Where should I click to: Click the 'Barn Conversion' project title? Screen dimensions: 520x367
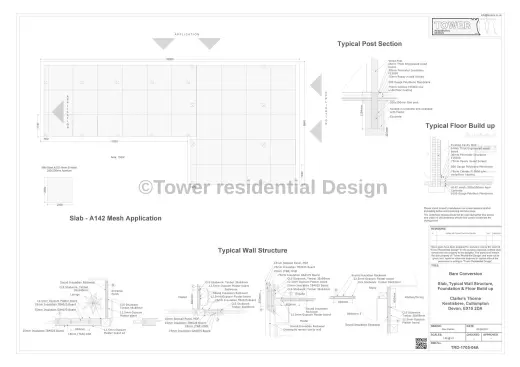tap(465, 274)
